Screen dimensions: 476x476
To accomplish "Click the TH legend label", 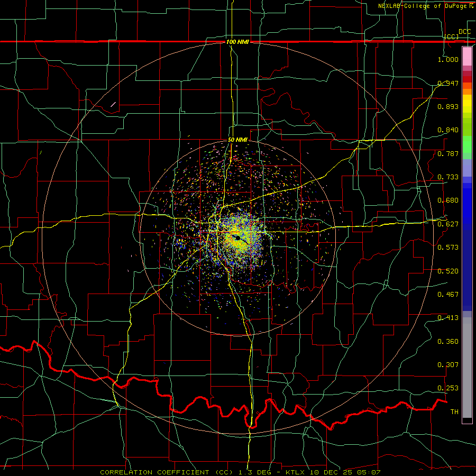I will (454, 411).
